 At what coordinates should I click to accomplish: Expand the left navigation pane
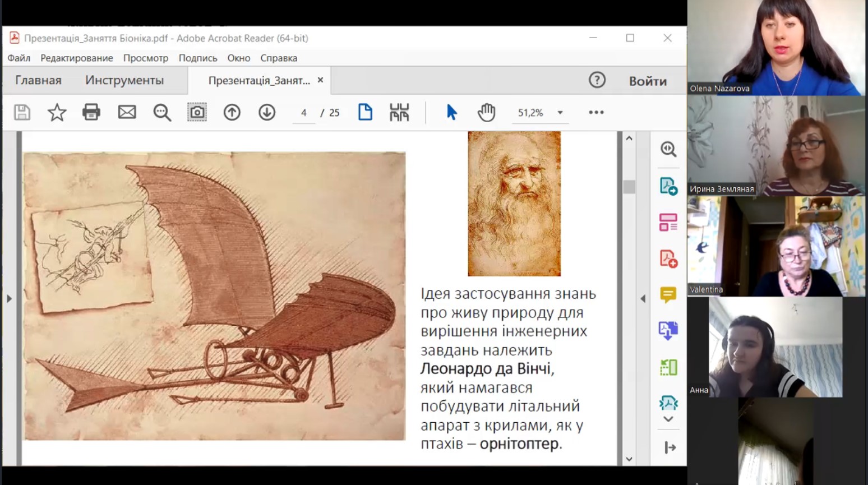point(9,299)
